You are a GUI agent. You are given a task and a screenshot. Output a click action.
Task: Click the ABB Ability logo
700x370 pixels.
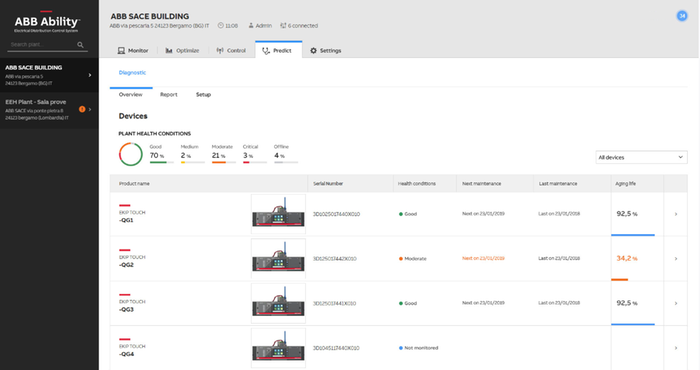[x=46, y=22]
